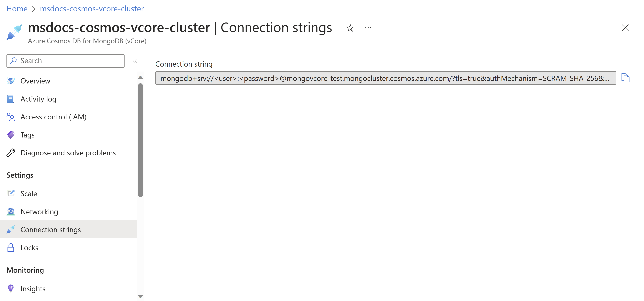Viewport: 644px width, 301px height.
Task: Select the Overview globe icon
Action: (x=11, y=81)
